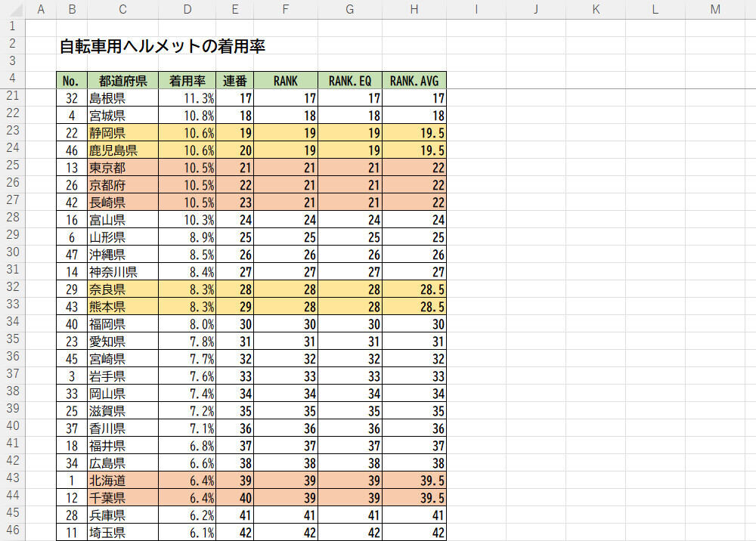Viewport: 756px width, 541px height.
Task: Select the cell containing 北海道
Action: pos(122,481)
